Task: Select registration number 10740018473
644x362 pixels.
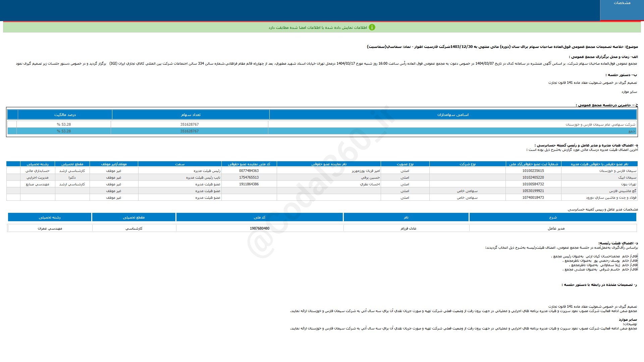Action: tap(533, 197)
